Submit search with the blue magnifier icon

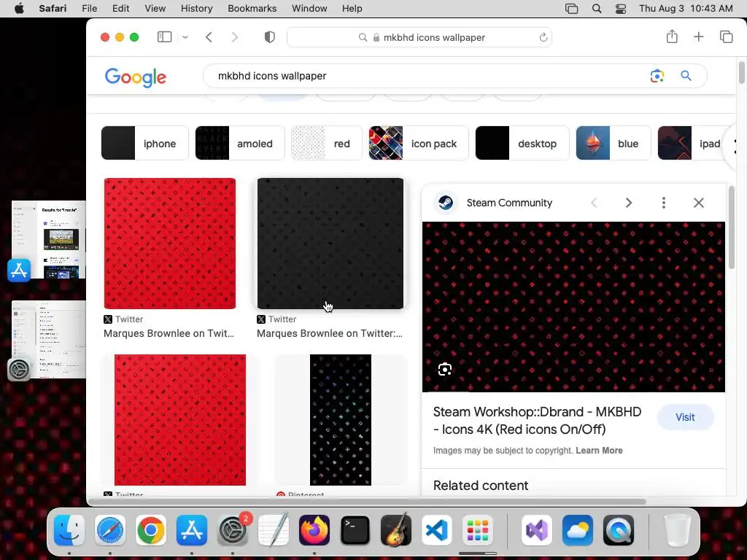(686, 76)
